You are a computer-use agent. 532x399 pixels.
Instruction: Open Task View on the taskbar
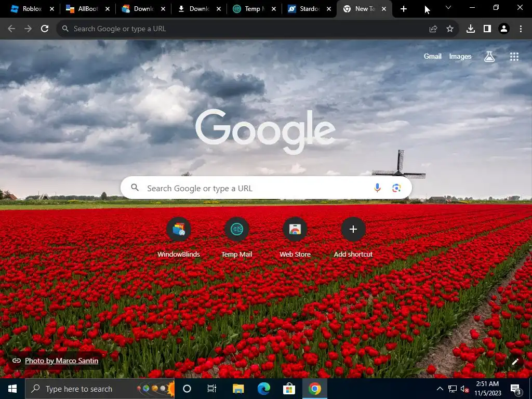(x=212, y=389)
